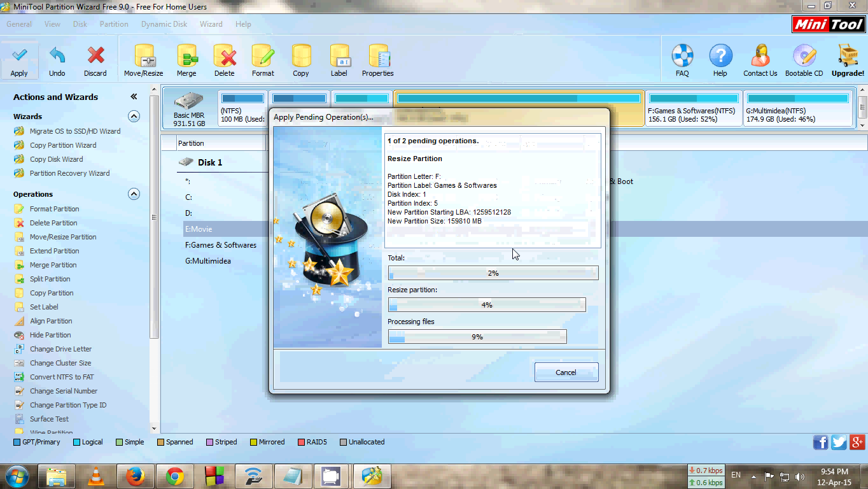Show hidden system tray icons
The image size is (868, 489).
tap(754, 476)
